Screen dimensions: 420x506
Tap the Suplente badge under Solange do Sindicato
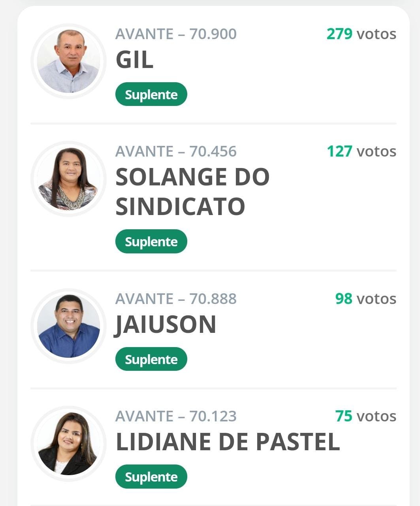pyautogui.click(x=151, y=242)
